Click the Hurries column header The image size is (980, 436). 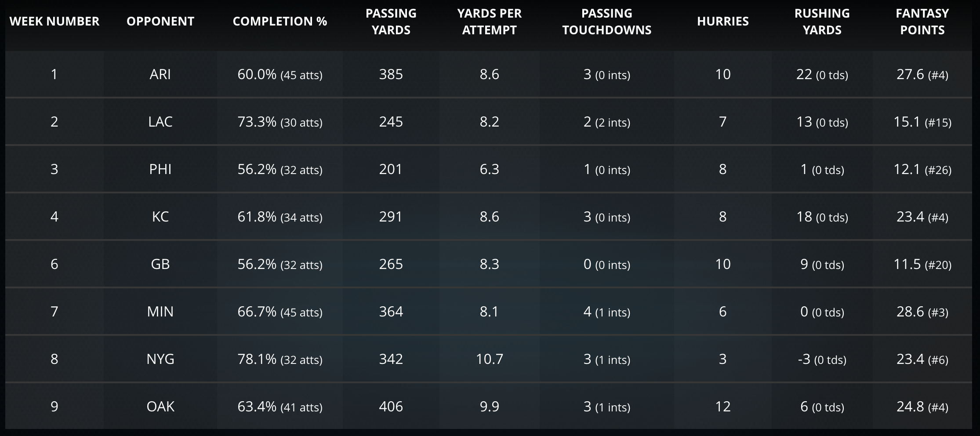(x=722, y=21)
